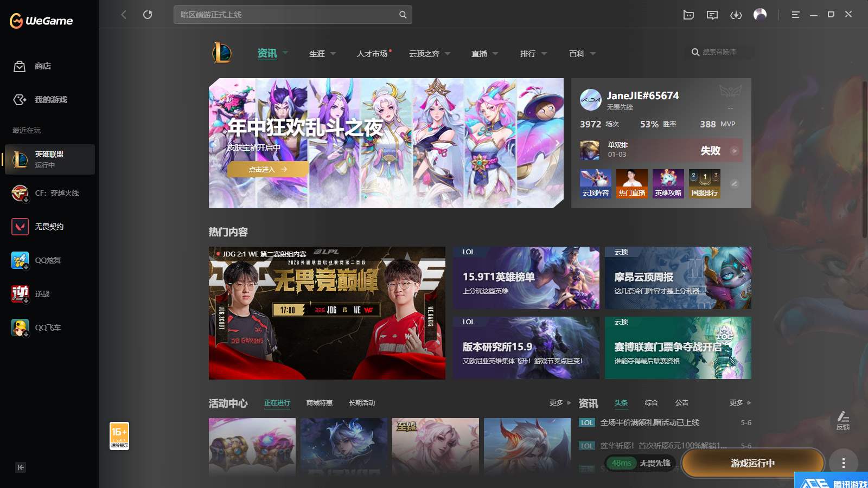Switch to 头条 news tab
868x488 pixels.
[x=621, y=403]
